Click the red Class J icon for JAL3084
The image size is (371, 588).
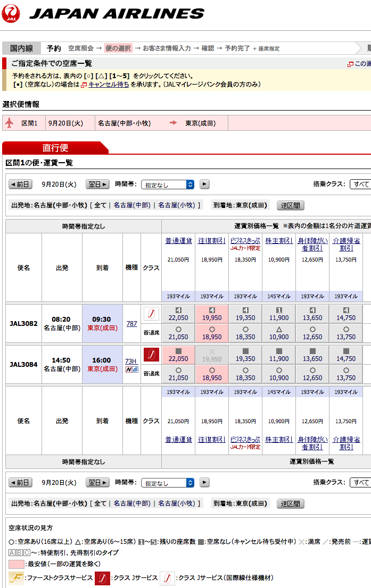point(151,355)
